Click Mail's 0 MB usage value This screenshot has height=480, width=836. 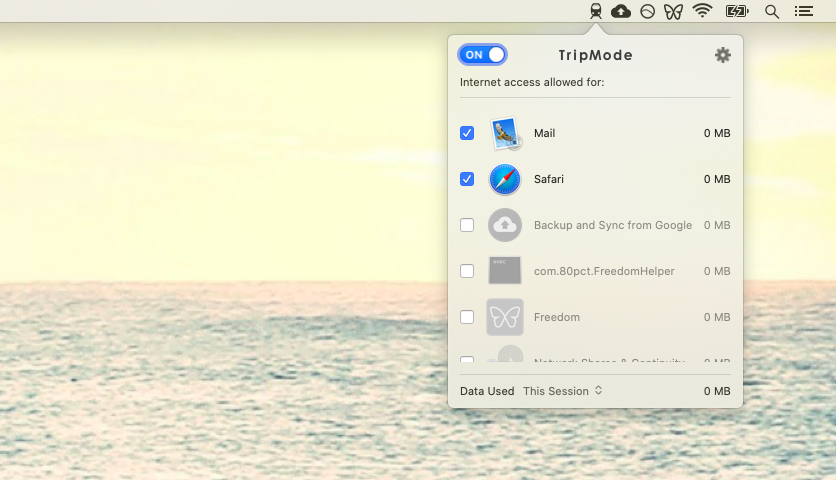717,133
